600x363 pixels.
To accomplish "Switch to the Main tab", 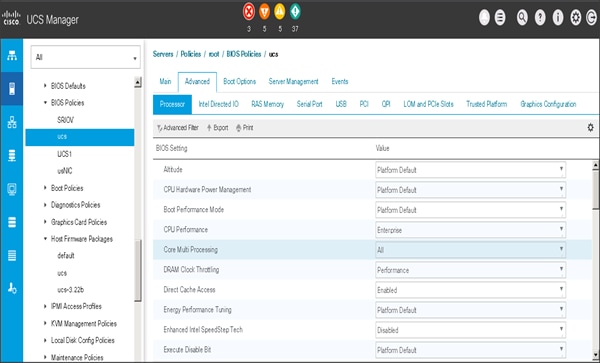I will pos(165,81).
